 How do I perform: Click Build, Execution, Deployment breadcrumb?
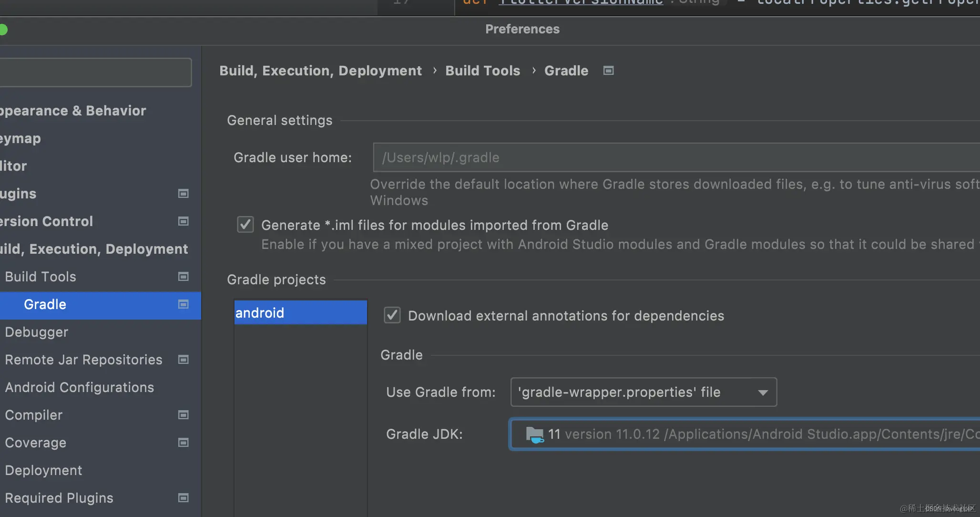320,71
